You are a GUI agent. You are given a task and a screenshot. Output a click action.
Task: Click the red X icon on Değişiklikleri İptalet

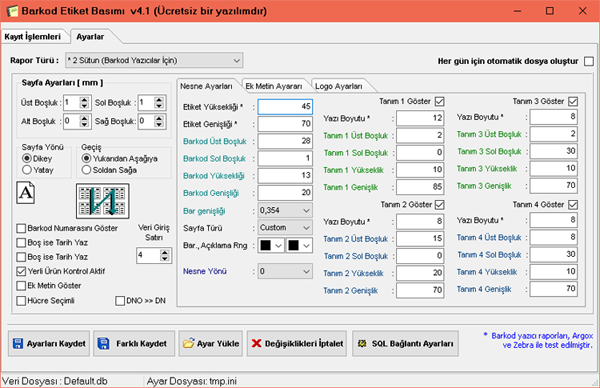coord(256,344)
